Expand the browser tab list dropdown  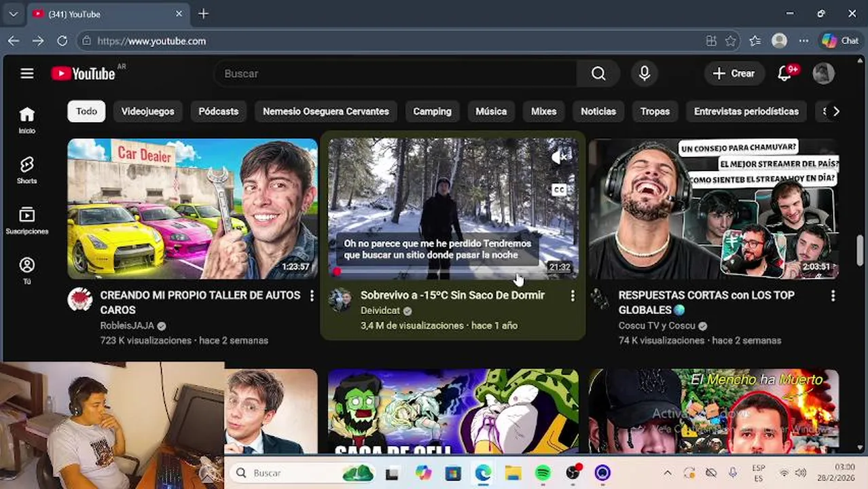14,14
